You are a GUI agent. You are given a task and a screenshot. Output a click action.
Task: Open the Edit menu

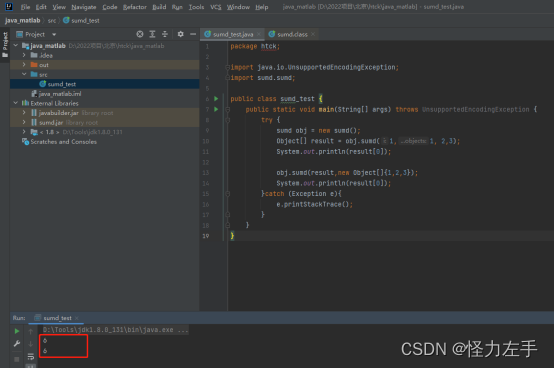coord(41,7)
